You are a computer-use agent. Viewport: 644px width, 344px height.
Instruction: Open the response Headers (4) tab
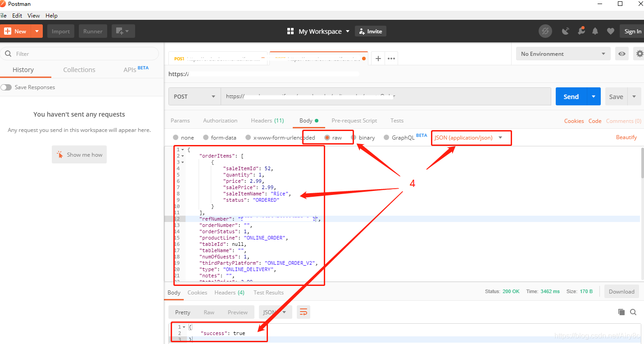tap(229, 293)
